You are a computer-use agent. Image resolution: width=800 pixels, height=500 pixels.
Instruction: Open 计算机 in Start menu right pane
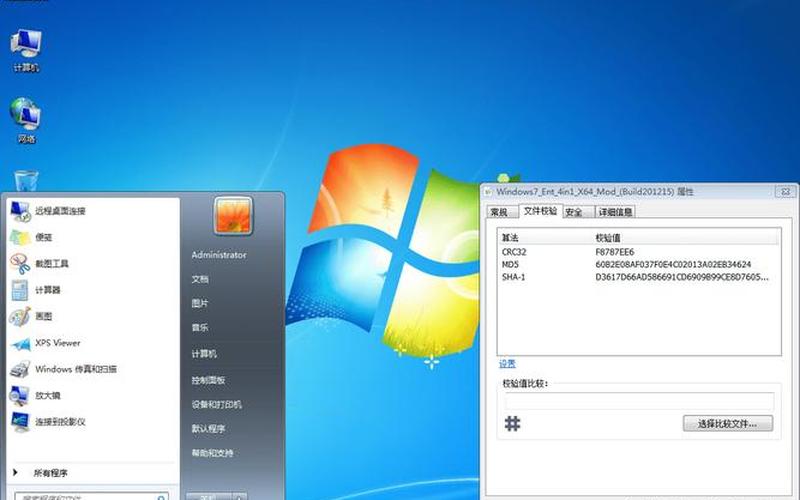tap(204, 354)
